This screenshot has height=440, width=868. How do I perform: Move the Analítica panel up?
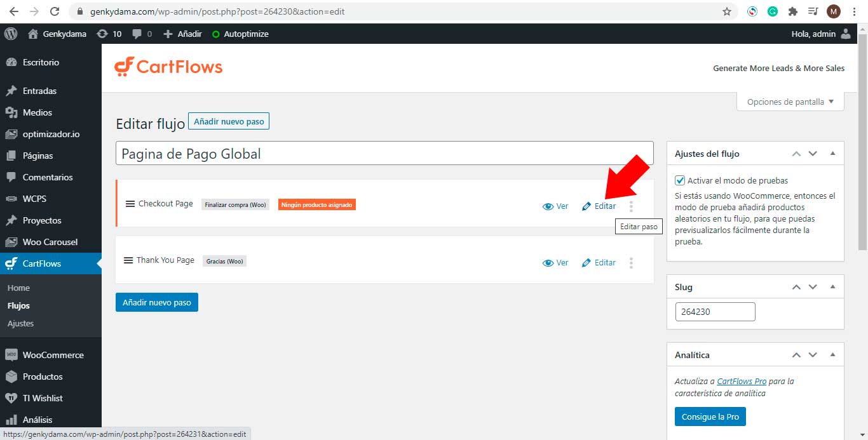796,355
